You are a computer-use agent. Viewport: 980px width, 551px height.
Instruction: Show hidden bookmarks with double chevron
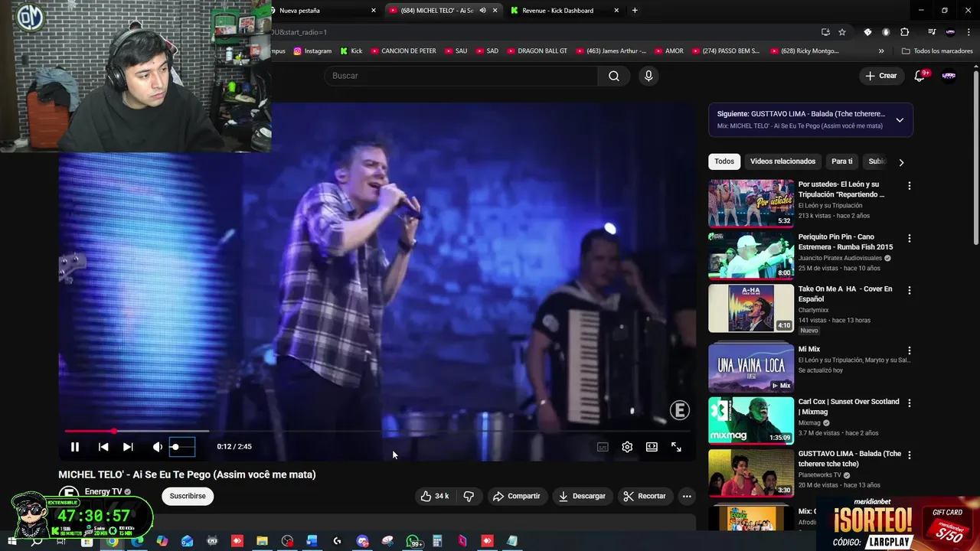point(881,51)
